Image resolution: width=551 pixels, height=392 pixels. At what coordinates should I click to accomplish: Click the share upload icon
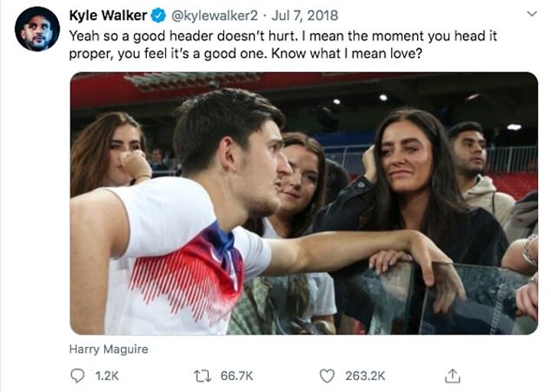(452, 375)
